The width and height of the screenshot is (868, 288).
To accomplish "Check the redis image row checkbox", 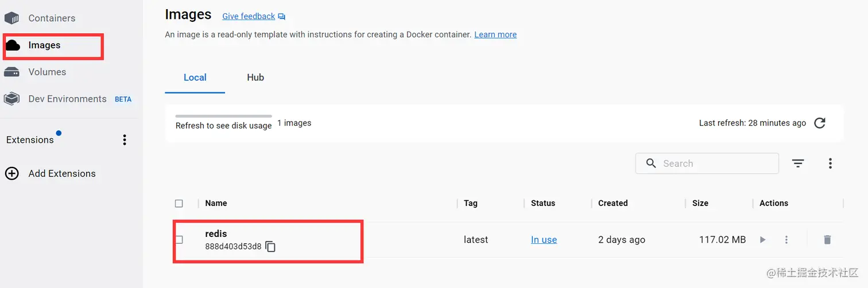I will pyautogui.click(x=179, y=240).
